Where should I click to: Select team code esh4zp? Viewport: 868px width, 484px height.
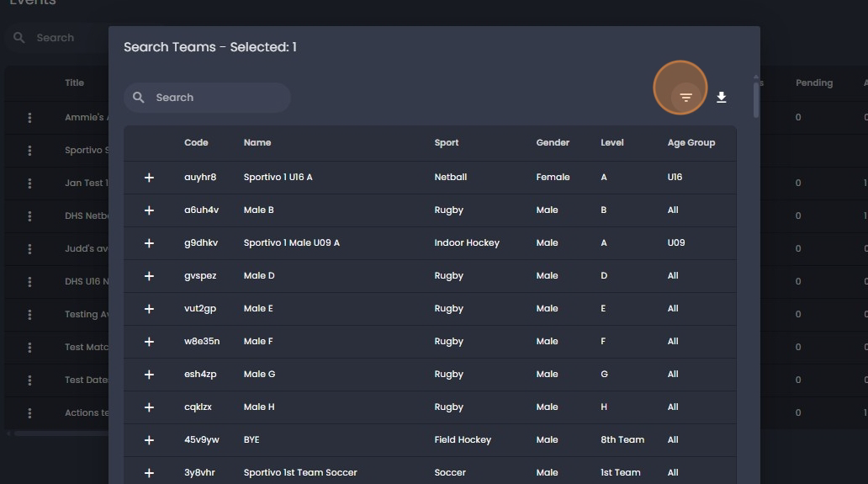point(200,374)
